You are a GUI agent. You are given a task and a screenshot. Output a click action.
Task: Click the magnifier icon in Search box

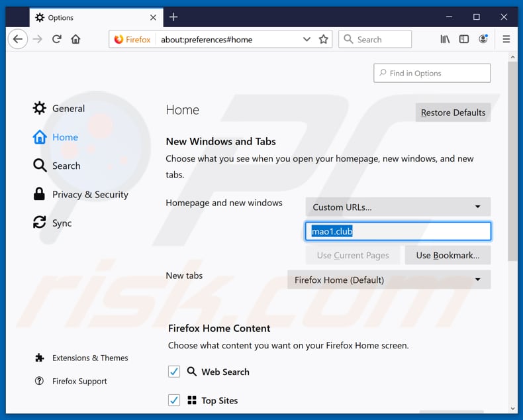348,39
